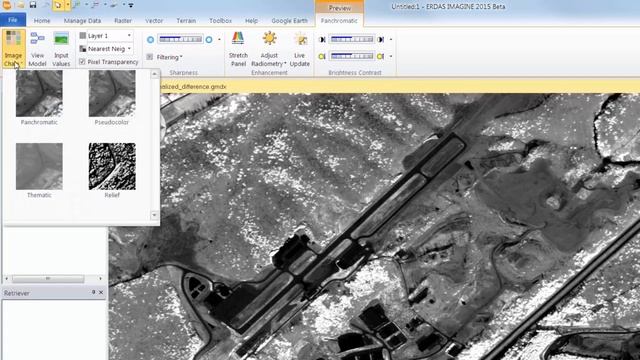The image size is (640, 360).
Task: Switch to the Toolbox tab
Action: (220, 20)
